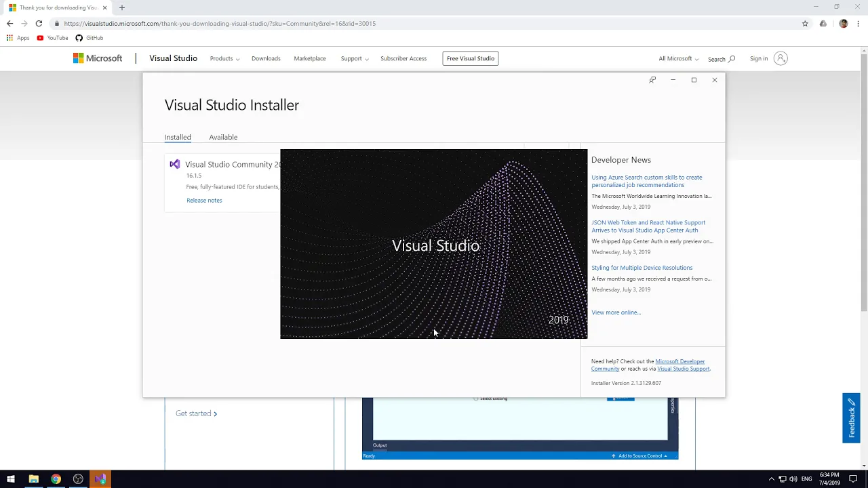Click the 'Installer Version 2.1.3129.607' text

point(626,383)
